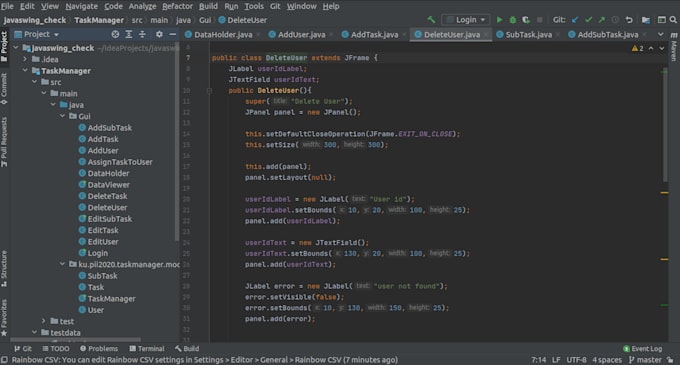
Task: Click the Expand All icon in Project panel
Action: [129, 34]
